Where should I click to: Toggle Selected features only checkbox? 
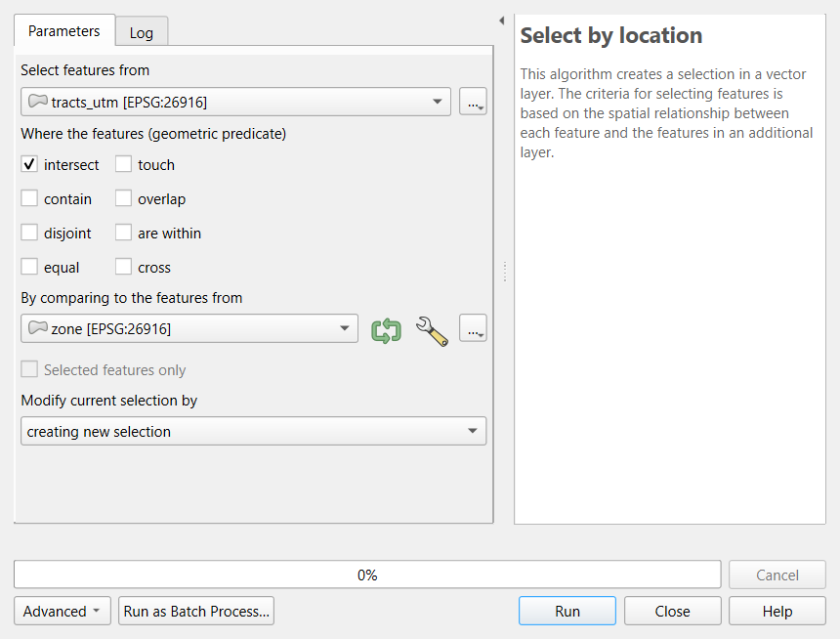(29, 369)
